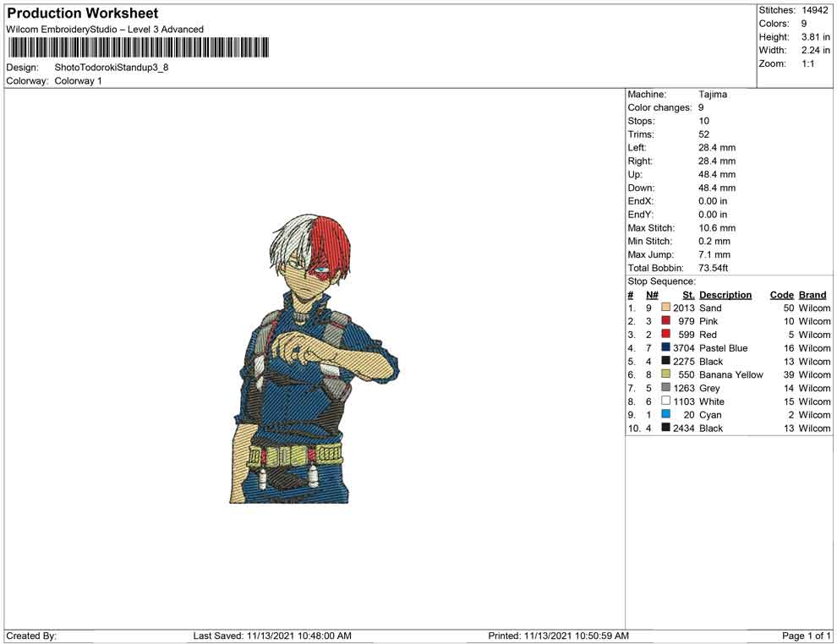The width and height of the screenshot is (837, 644).
Task: Click the Min Stitch value 0.2 mm
Action: pos(714,241)
